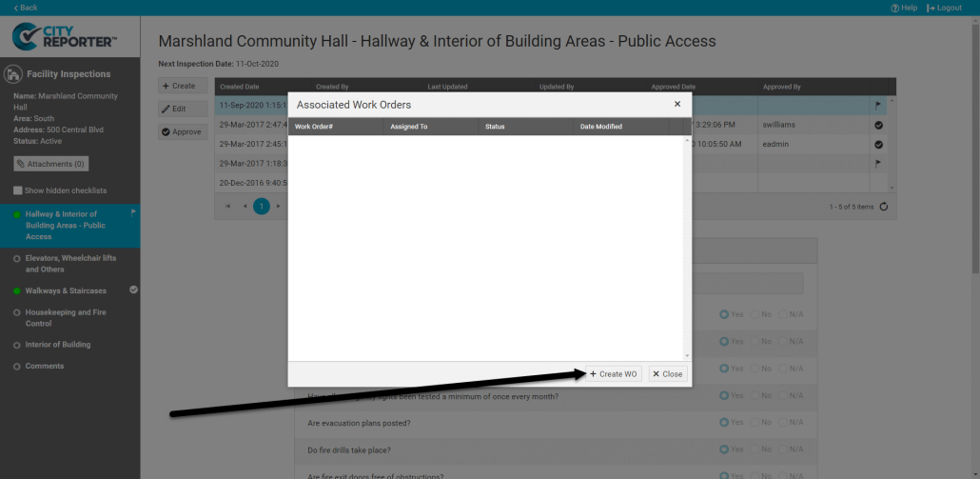The width and height of the screenshot is (980, 479).
Task: Open Attachments (0) paperclip button
Action: coord(51,165)
